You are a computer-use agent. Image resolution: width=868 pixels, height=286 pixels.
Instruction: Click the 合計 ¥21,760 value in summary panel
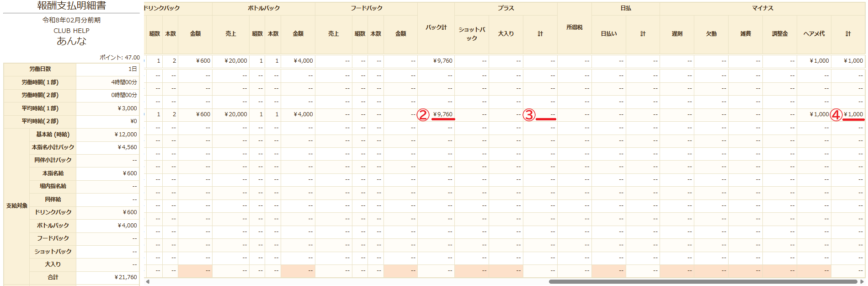(x=126, y=277)
